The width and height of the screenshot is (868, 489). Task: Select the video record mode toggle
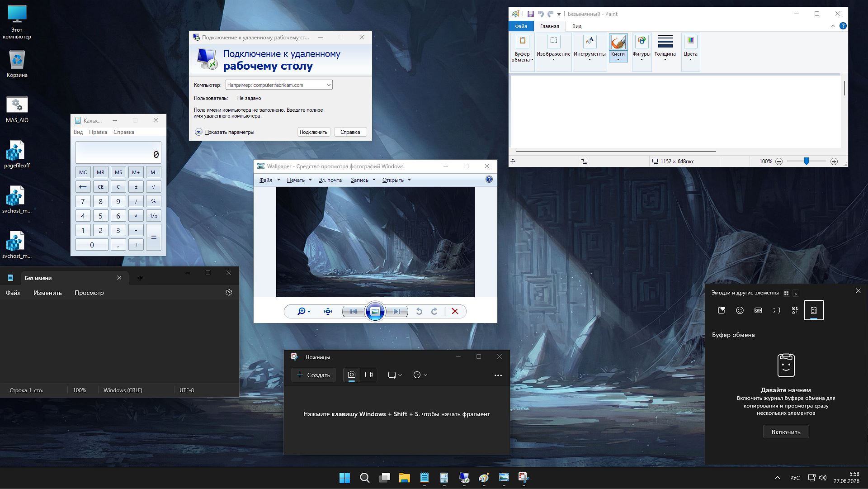(369, 375)
